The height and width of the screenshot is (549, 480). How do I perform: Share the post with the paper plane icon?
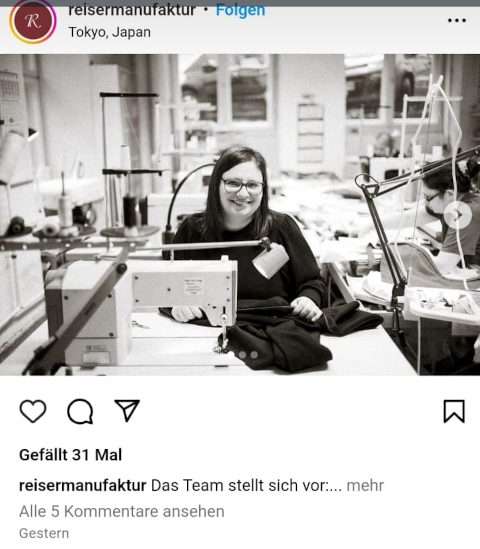coord(127,410)
